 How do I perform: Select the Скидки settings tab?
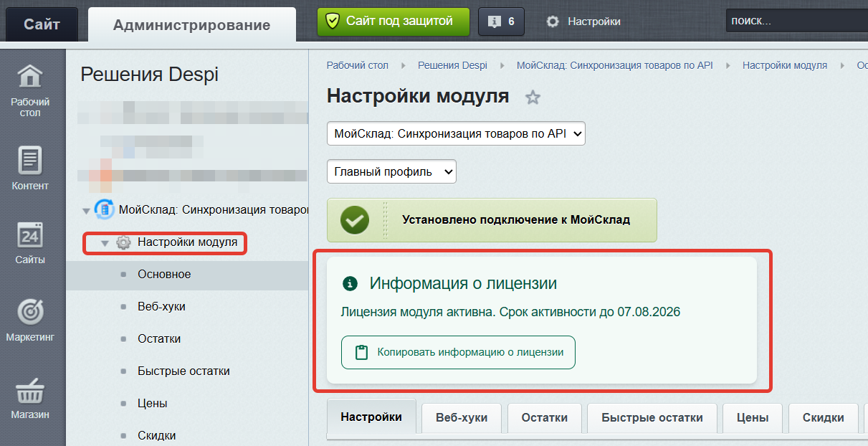pyautogui.click(x=823, y=417)
